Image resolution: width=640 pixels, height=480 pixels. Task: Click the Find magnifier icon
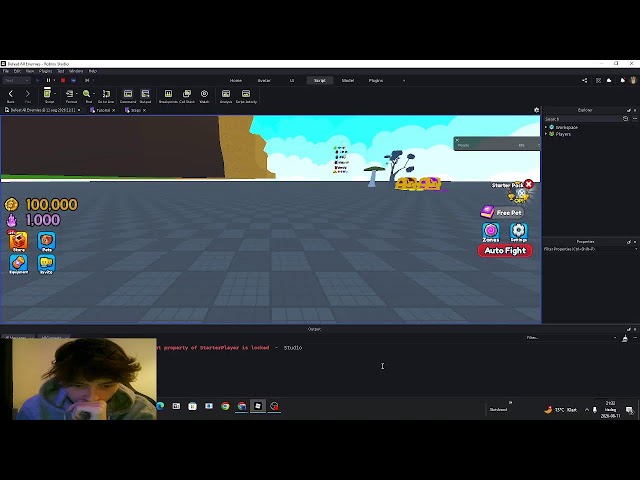[x=87, y=94]
